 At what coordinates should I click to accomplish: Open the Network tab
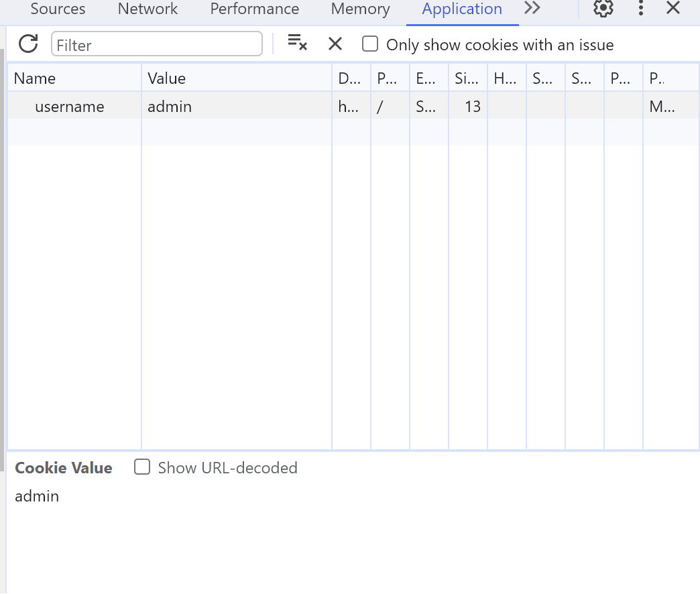[x=148, y=9]
